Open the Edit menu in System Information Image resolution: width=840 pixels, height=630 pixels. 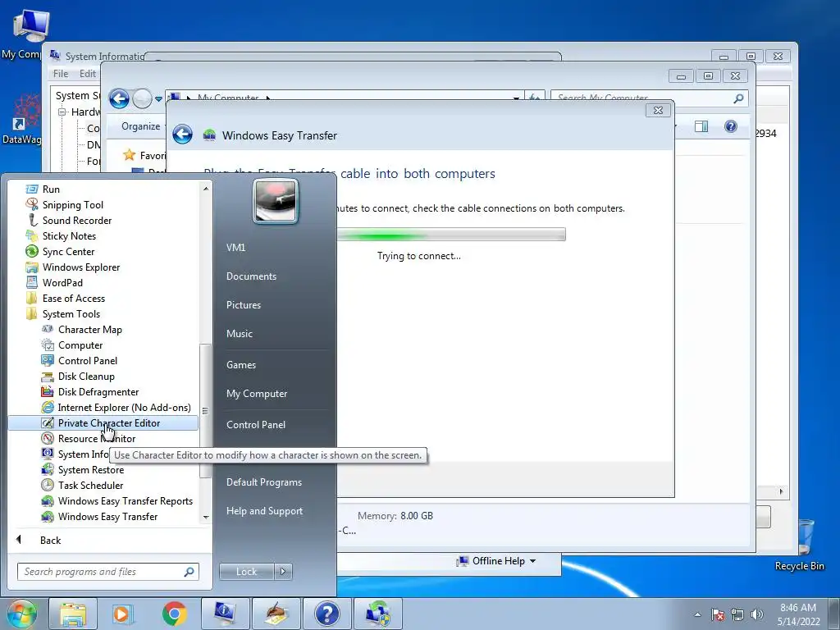[87, 73]
